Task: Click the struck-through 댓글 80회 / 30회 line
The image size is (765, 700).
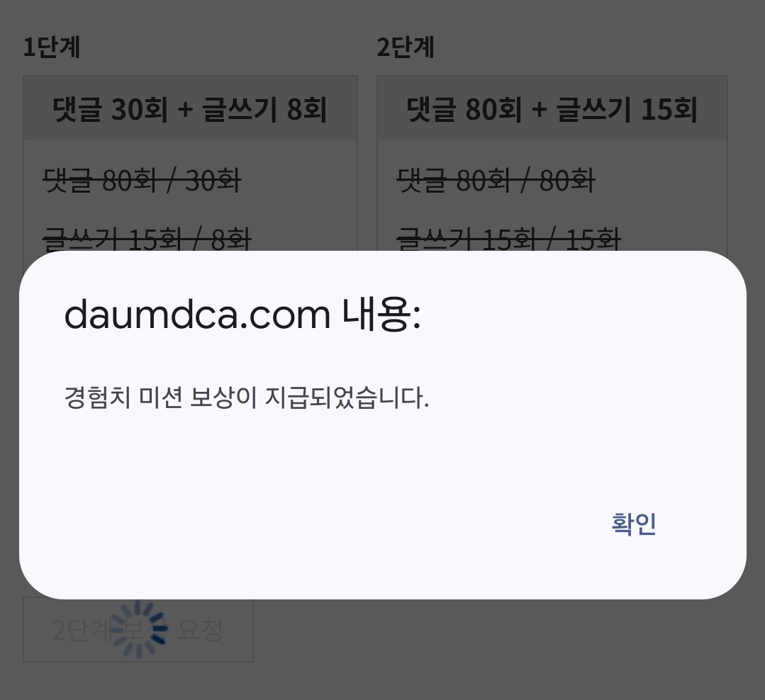Action: coord(142,180)
